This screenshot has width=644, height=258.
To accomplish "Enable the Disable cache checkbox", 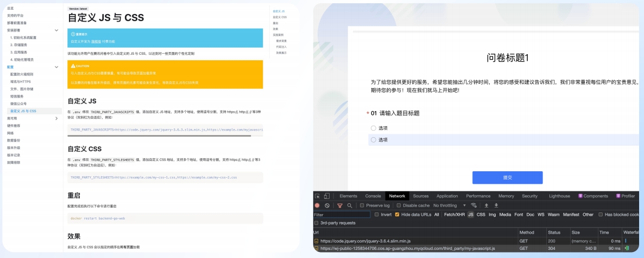I will 399,205.
